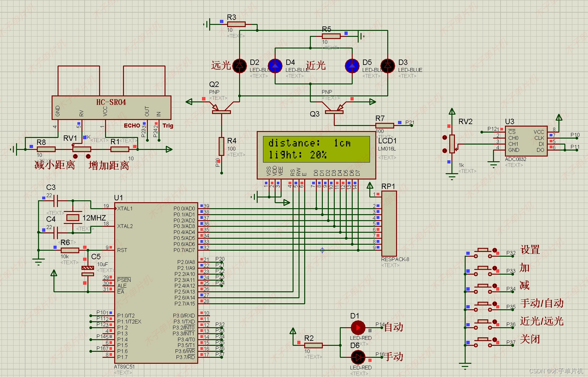
Task: Select the RP1 RESPACK-8 resistor pack
Action: pyautogui.click(x=389, y=224)
